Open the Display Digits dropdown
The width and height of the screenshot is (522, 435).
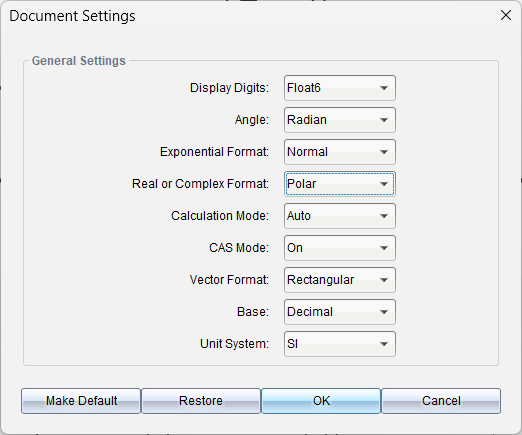coord(340,88)
